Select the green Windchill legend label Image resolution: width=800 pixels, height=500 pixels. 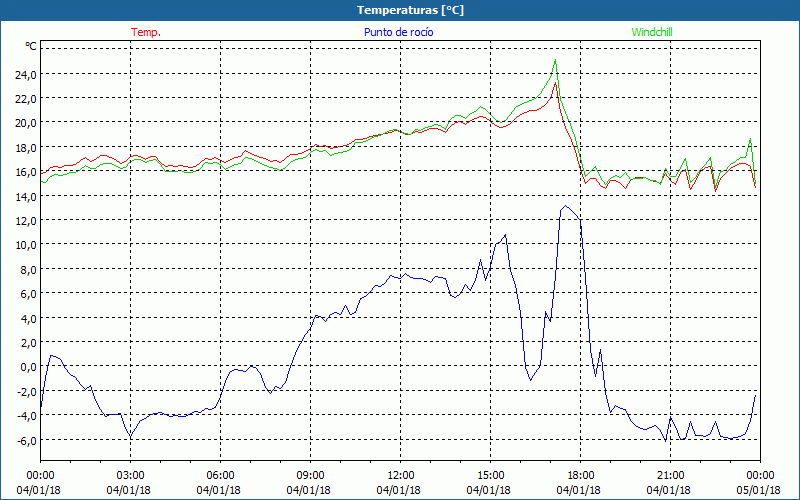[x=652, y=32]
